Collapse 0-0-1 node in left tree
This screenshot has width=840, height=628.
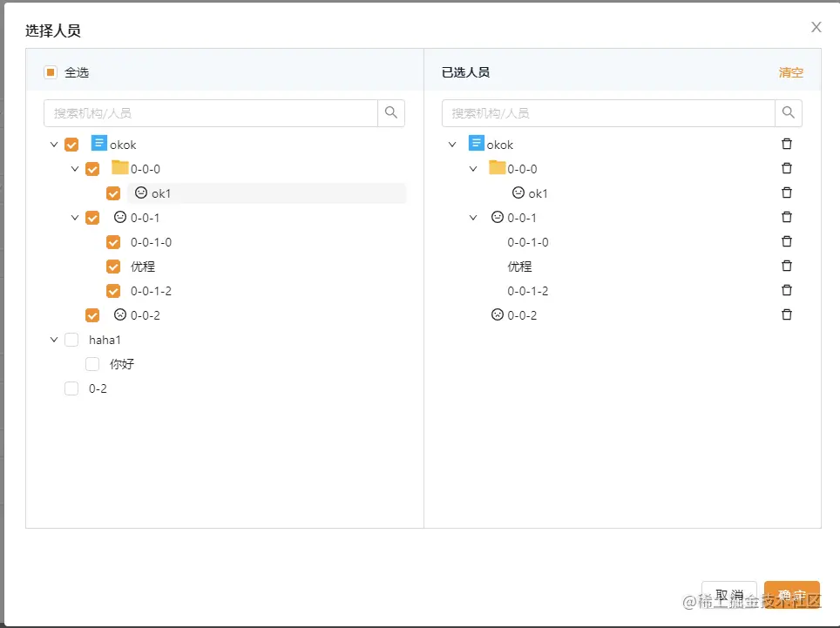[x=75, y=218]
